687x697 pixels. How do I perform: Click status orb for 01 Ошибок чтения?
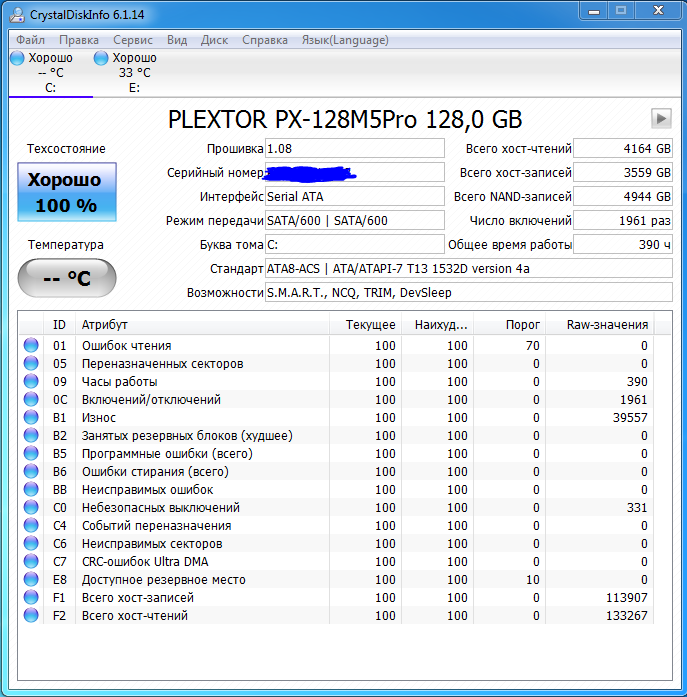pyautogui.click(x=31, y=345)
